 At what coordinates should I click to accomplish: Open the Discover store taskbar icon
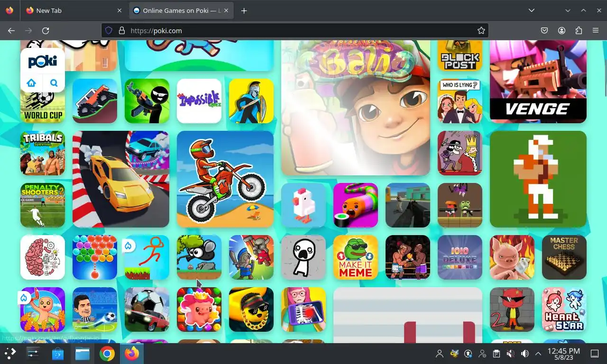pyautogui.click(x=58, y=354)
